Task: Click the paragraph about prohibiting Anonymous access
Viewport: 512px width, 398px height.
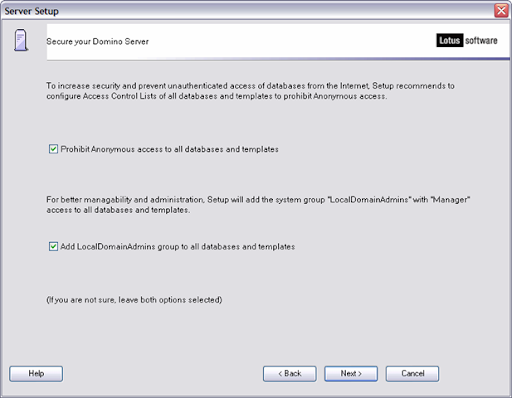Action: click(x=250, y=91)
